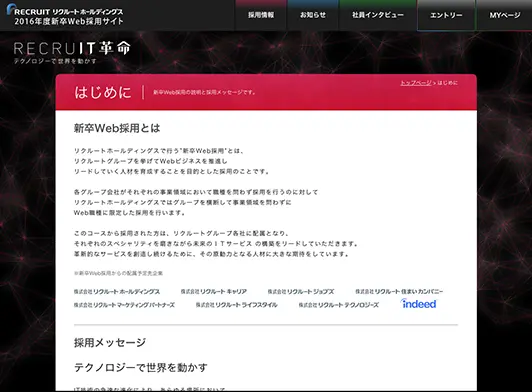Open the 社員インタビュー menu item
532x392 pixels.
pyautogui.click(x=378, y=15)
